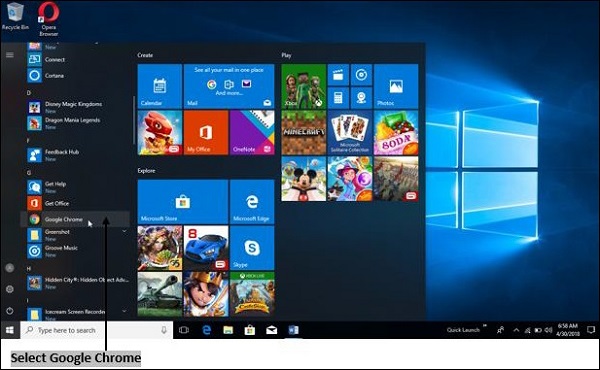Viewport: 600px width, 370px height.
Task: Open the Mail tile
Action: tap(229, 86)
